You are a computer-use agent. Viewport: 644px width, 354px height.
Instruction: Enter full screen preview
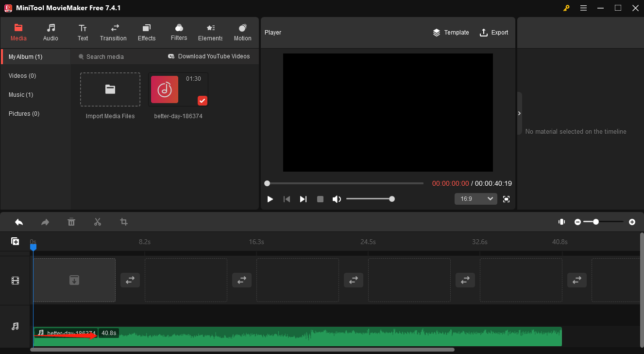click(507, 199)
